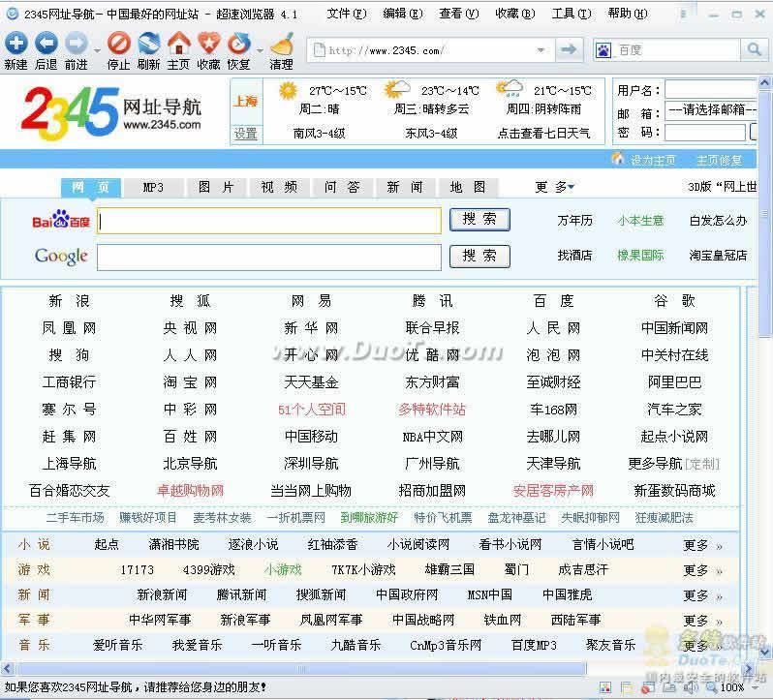773x700 pixels.
Task: Click the house icon beside 设为主页
Action: pyautogui.click(x=618, y=158)
